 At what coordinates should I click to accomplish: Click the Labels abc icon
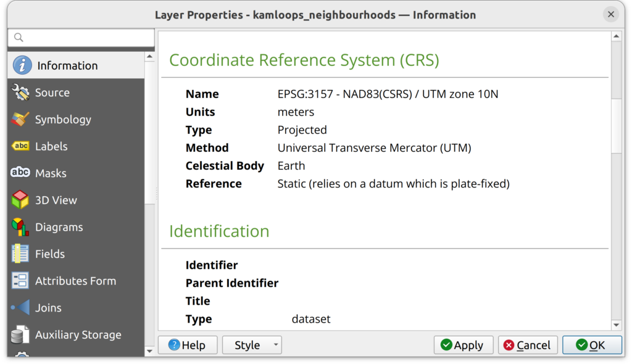(x=20, y=146)
